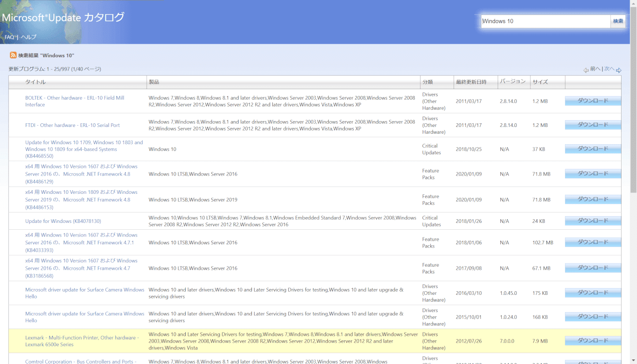Viewport: 637px width, 364px height.
Task: Focus the search box containing Windows 10
Action: (545, 21)
